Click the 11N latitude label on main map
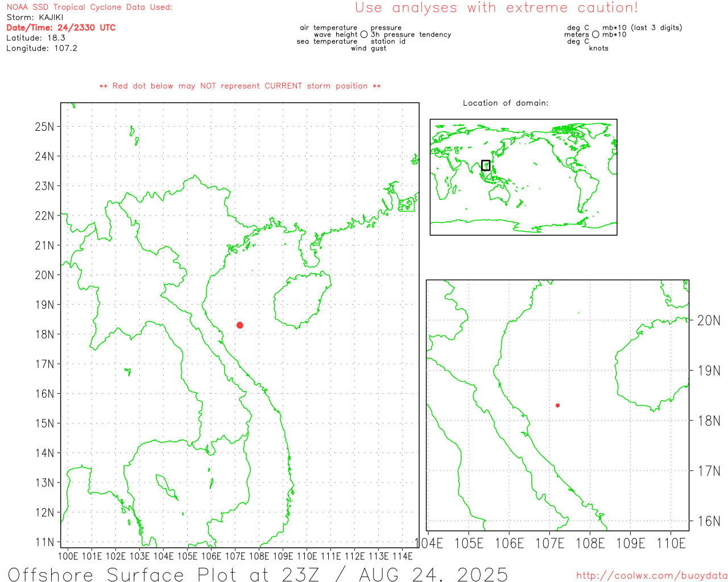This screenshot has width=728, height=582. tap(44, 542)
